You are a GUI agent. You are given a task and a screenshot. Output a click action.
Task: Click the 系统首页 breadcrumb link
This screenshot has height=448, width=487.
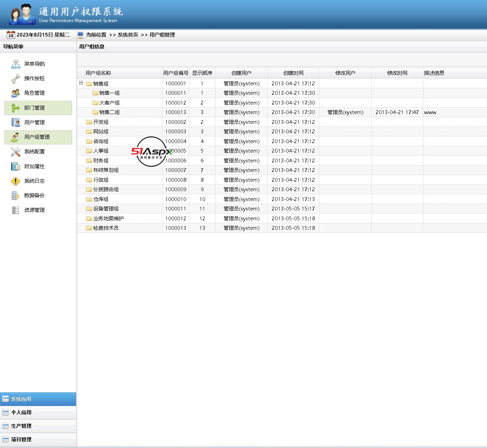tap(128, 35)
